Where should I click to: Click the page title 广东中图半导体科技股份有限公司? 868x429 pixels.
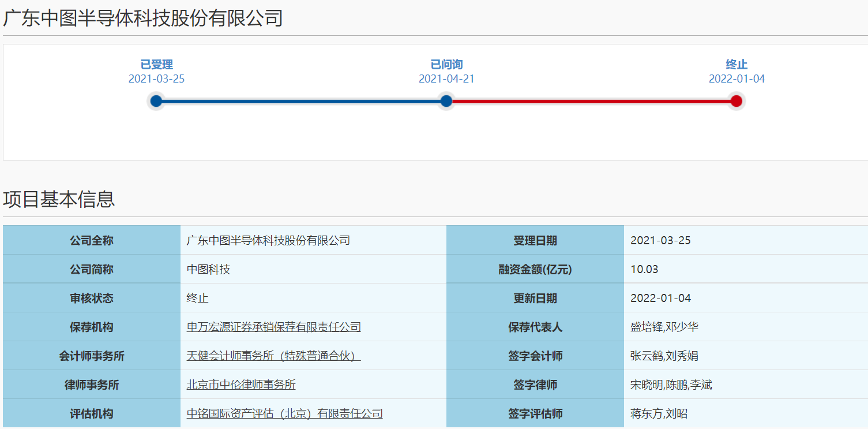click(143, 18)
